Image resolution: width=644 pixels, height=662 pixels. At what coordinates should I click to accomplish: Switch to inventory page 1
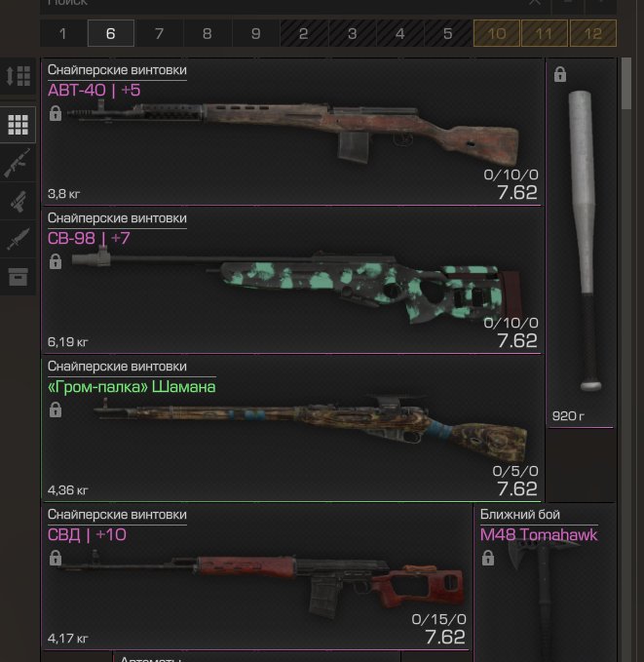[63, 33]
